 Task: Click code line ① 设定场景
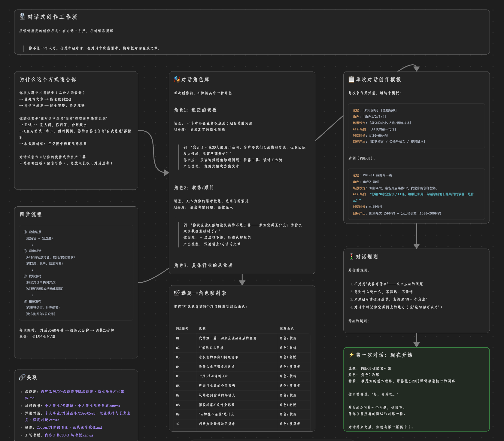point(32,232)
